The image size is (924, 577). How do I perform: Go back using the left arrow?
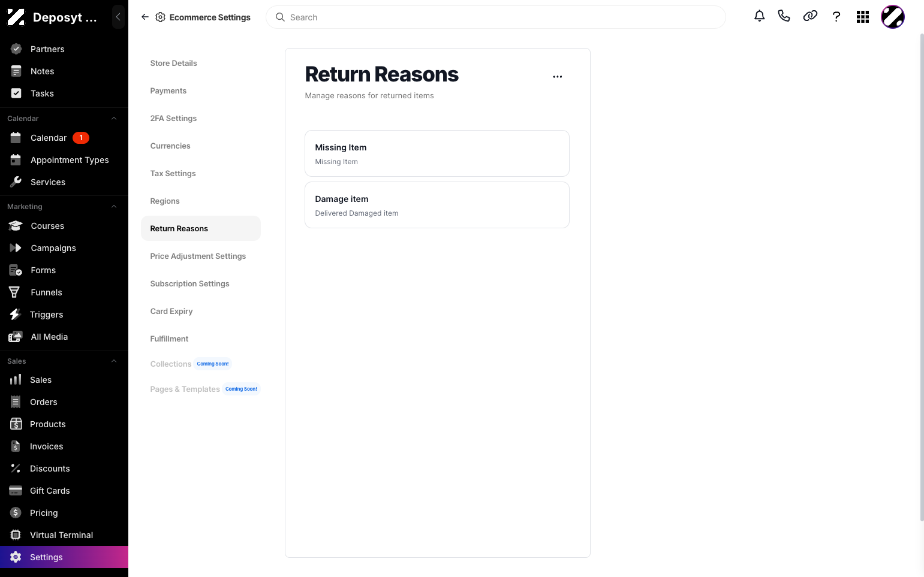point(145,17)
